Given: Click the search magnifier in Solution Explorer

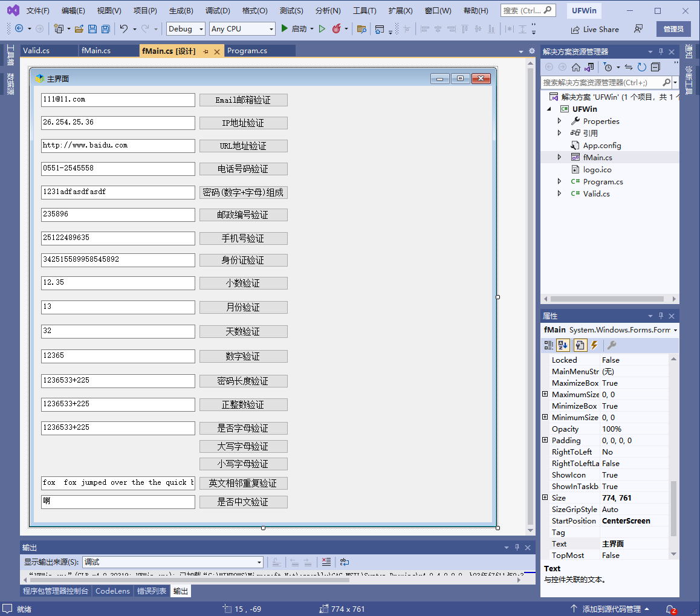Looking at the screenshot, I should pyautogui.click(x=666, y=82).
